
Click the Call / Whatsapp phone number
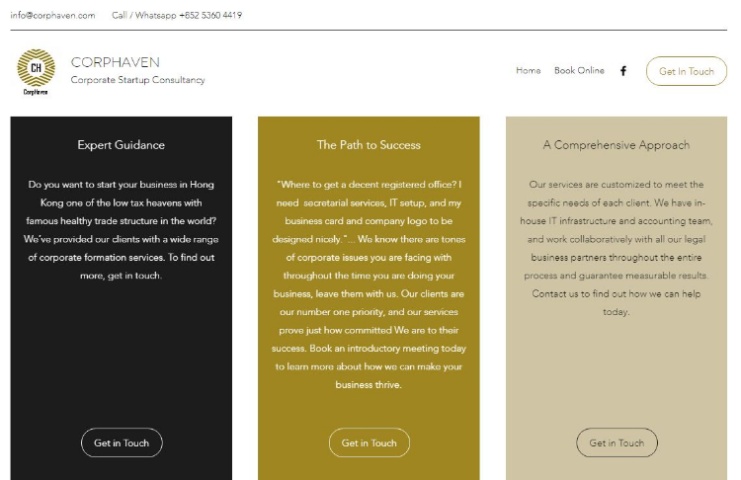[177, 15]
